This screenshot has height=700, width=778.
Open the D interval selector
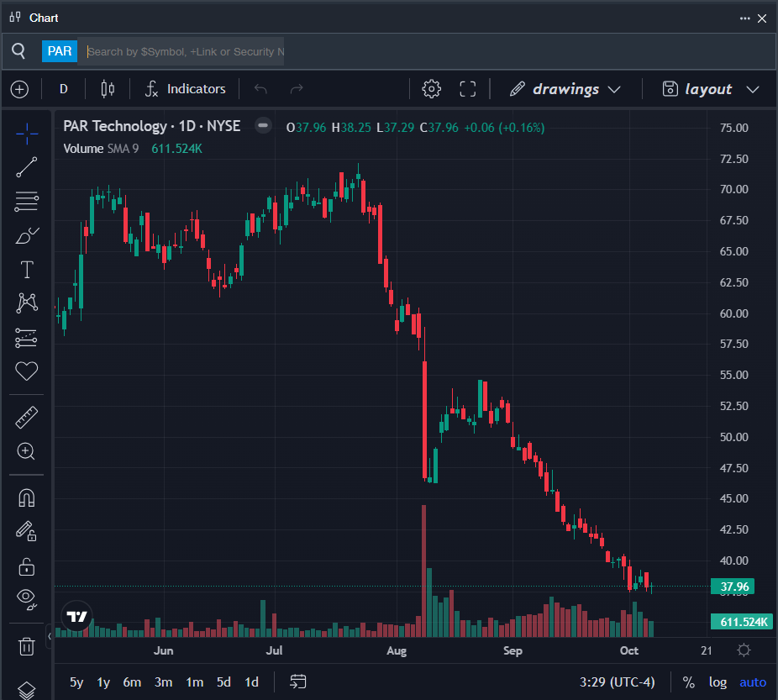click(64, 89)
